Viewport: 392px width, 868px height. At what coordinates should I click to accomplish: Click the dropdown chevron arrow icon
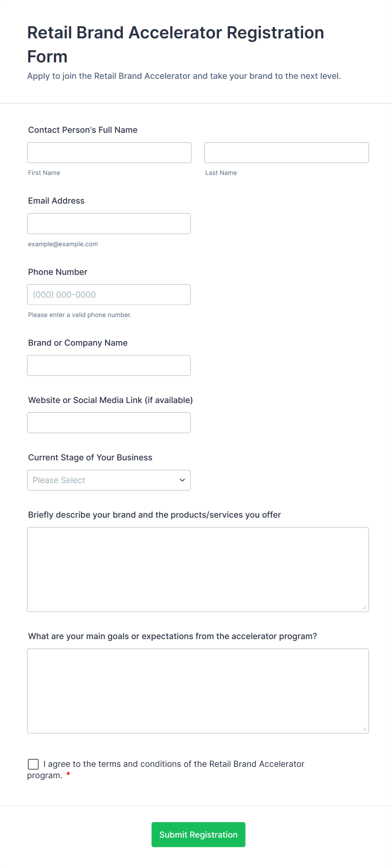click(182, 480)
